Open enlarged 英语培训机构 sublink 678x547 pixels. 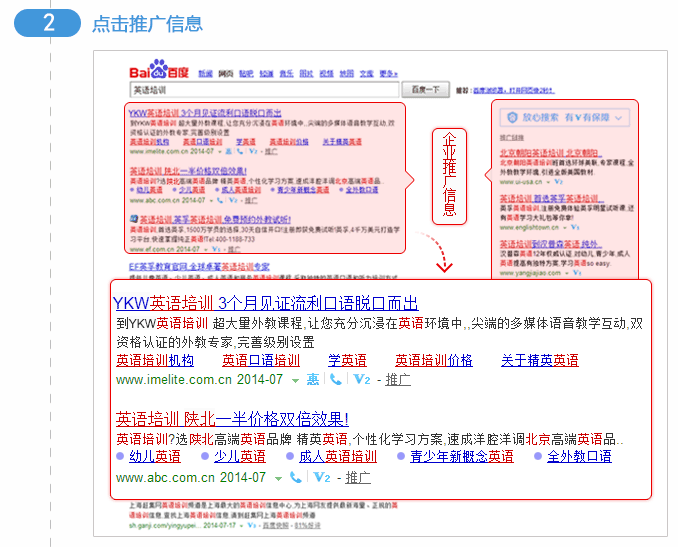pos(155,360)
